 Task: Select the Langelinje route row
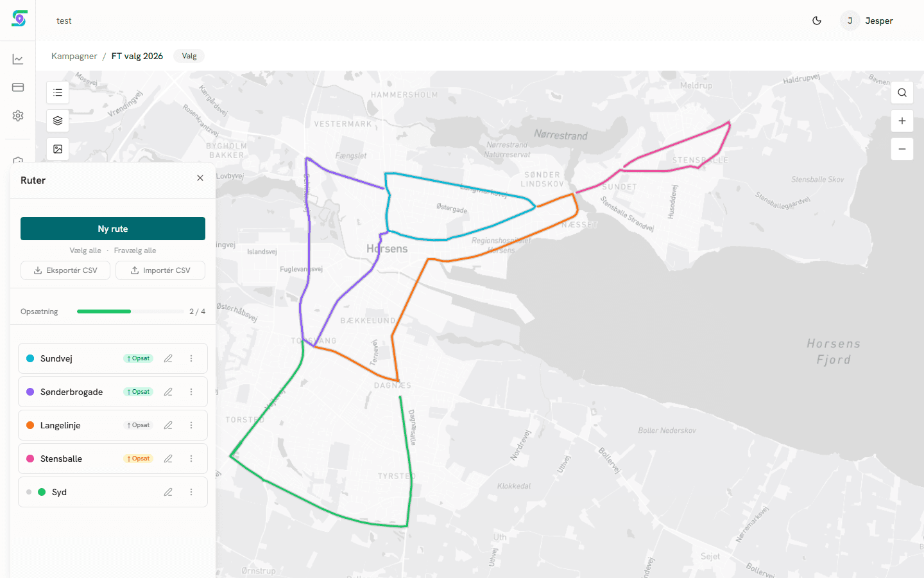[x=113, y=425]
